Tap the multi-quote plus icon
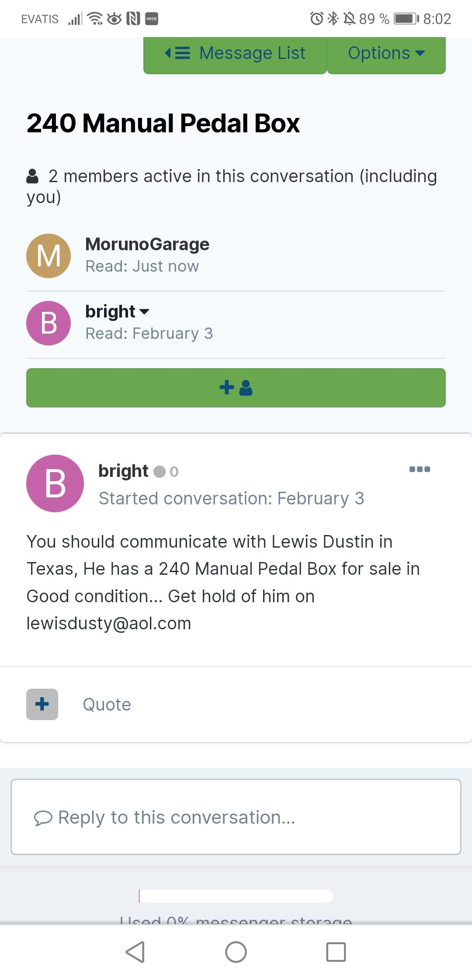Screen dimensions: 472x980 42,704
